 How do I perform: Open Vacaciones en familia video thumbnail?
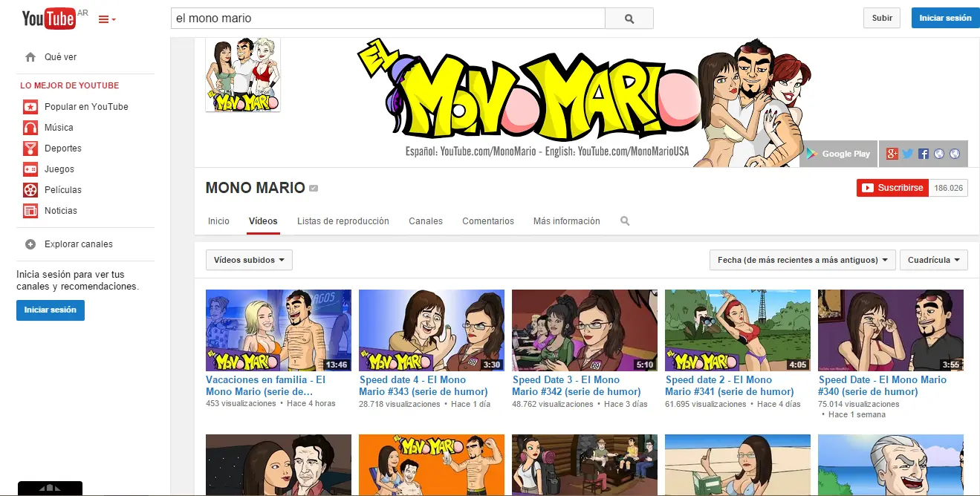[279, 330]
